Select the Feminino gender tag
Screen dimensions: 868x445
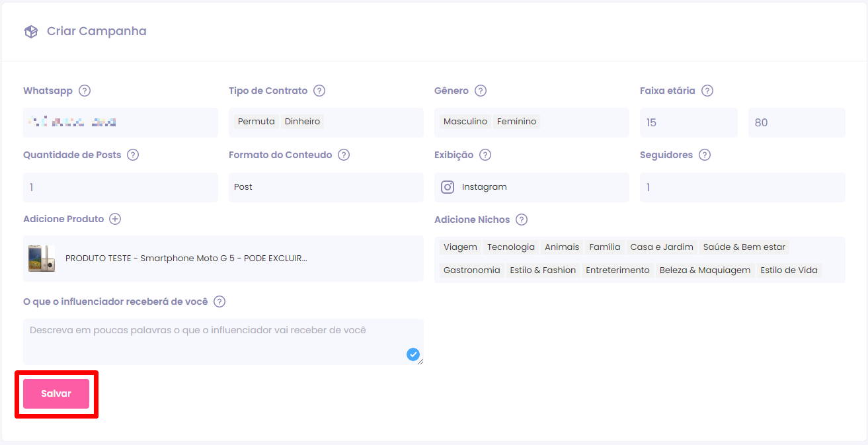(517, 122)
